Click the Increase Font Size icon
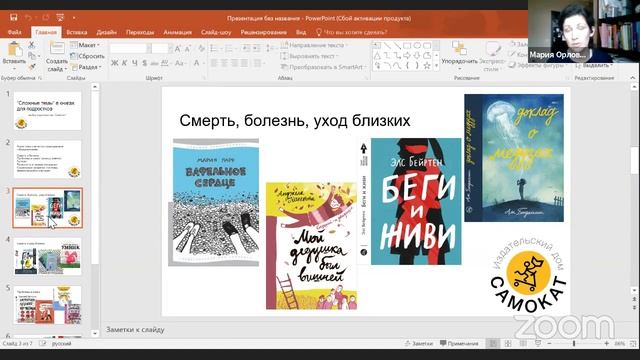 click(178, 49)
